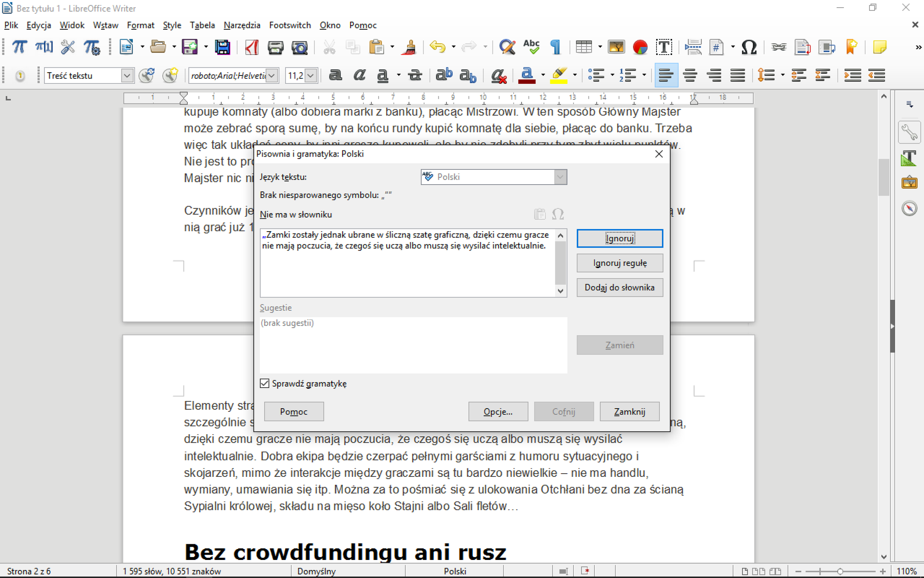Insert a text box
924x578 pixels.
pyautogui.click(x=664, y=47)
